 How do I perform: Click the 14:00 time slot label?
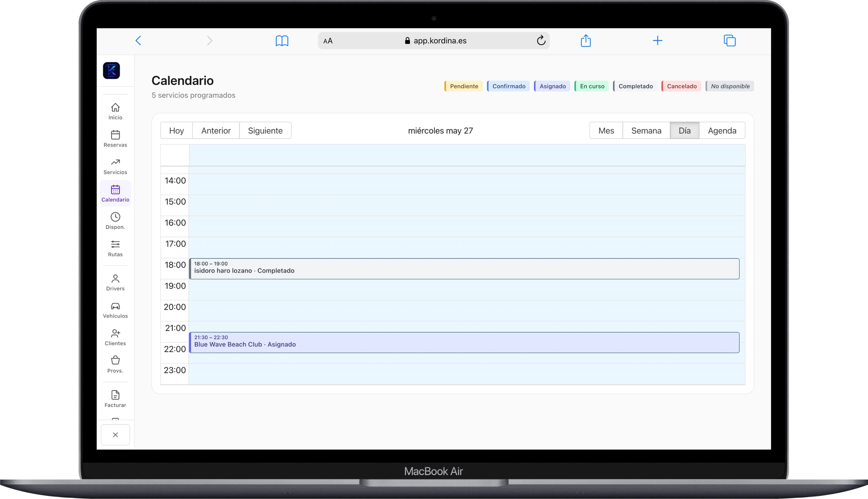[x=175, y=181]
